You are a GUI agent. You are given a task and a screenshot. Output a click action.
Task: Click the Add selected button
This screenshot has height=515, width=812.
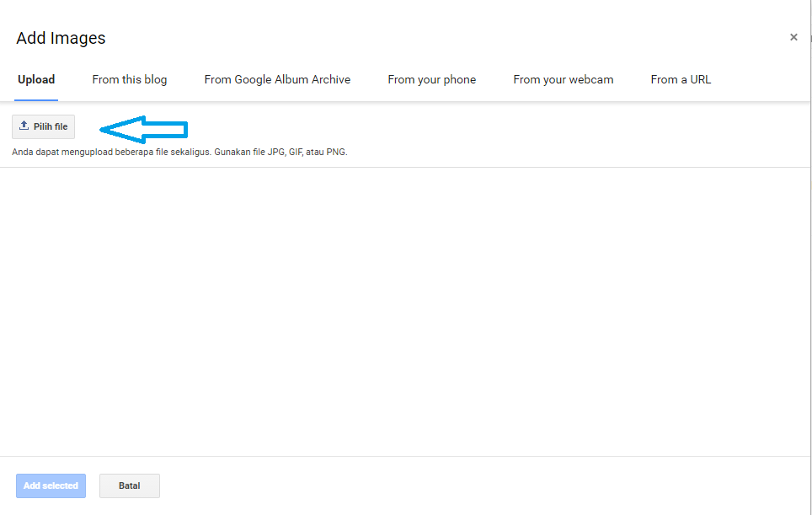point(51,485)
